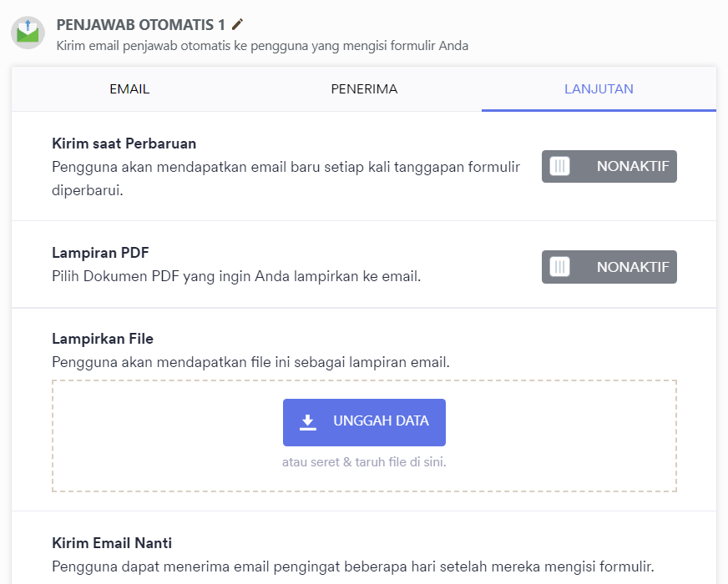Click the grip handle on Kirim saat Perbaruan switch
The image size is (728, 584).
tap(560, 166)
